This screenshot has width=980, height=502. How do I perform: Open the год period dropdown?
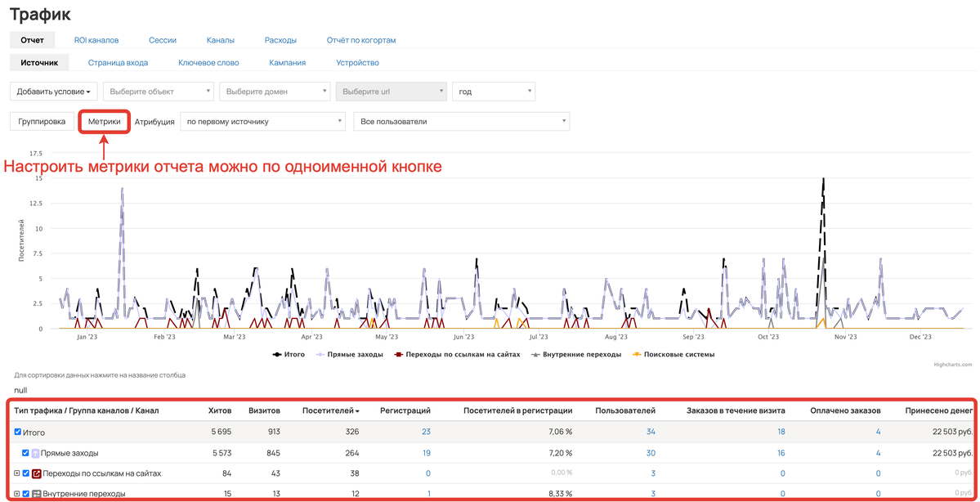pyautogui.click(x=494, y=92)
